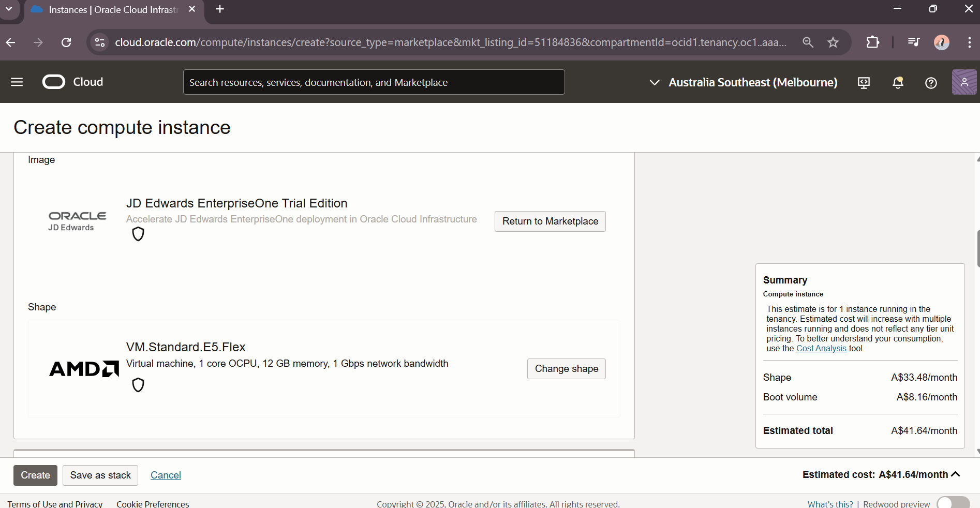Collapse the Estimated cost summary chevron

(x=956, y=474)
